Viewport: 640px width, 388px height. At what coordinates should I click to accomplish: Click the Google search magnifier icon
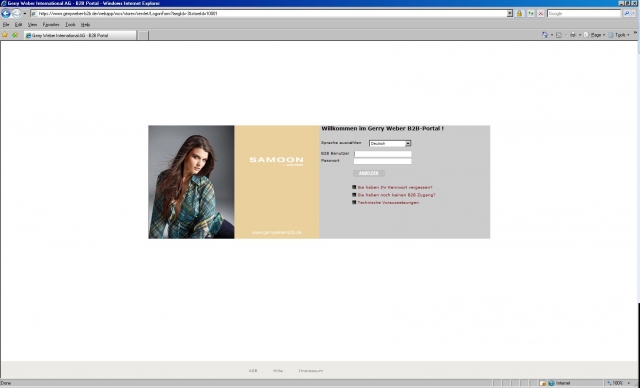(627, 13)
